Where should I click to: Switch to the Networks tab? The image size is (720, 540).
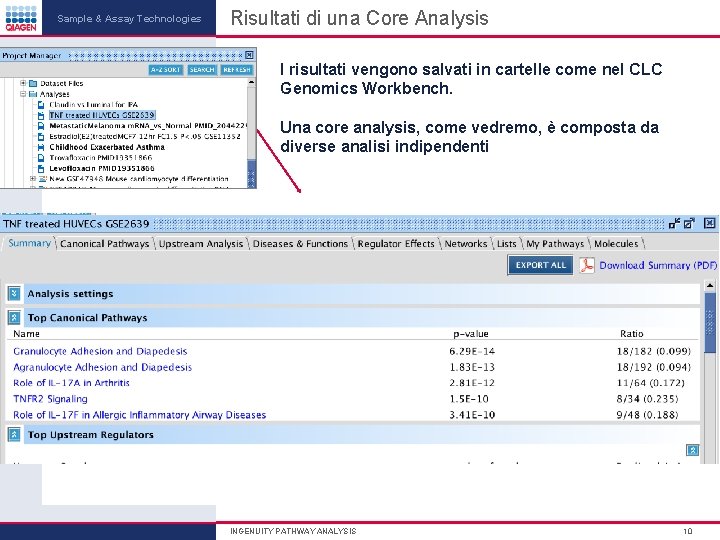point(466,244)
